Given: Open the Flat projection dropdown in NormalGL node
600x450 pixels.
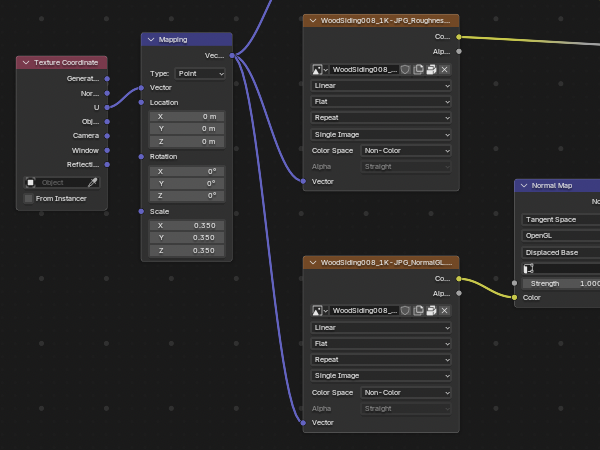Looking at the screenshot, I should (381, 344).
